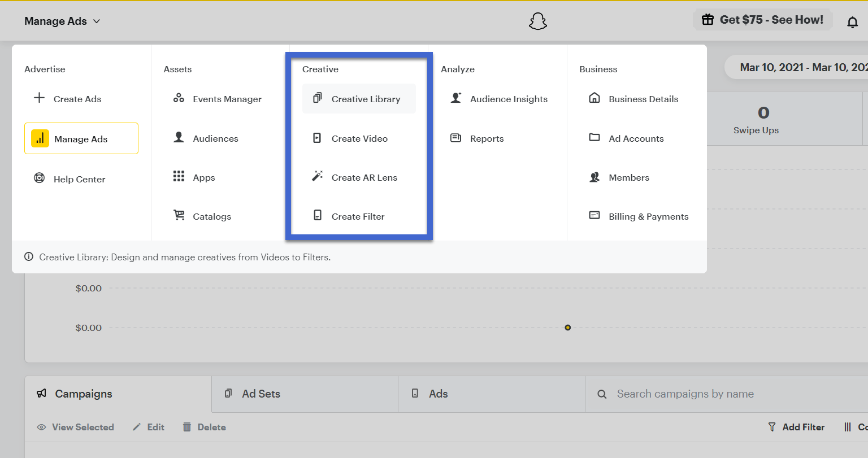Screen dimensions: 868x458
Task: Open the Catalogs cart icon
Action: pyautogui.click(x=179, y=215)
